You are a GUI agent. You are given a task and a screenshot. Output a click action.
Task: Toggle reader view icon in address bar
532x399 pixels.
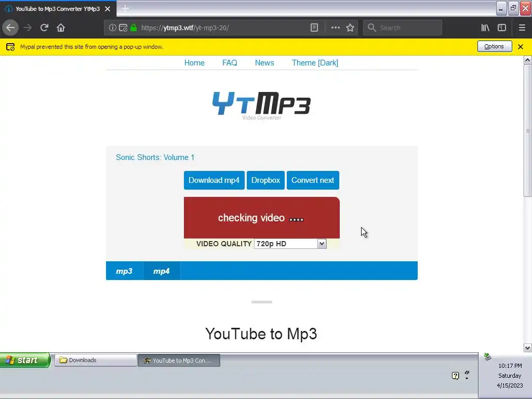(x=314, y=28)
